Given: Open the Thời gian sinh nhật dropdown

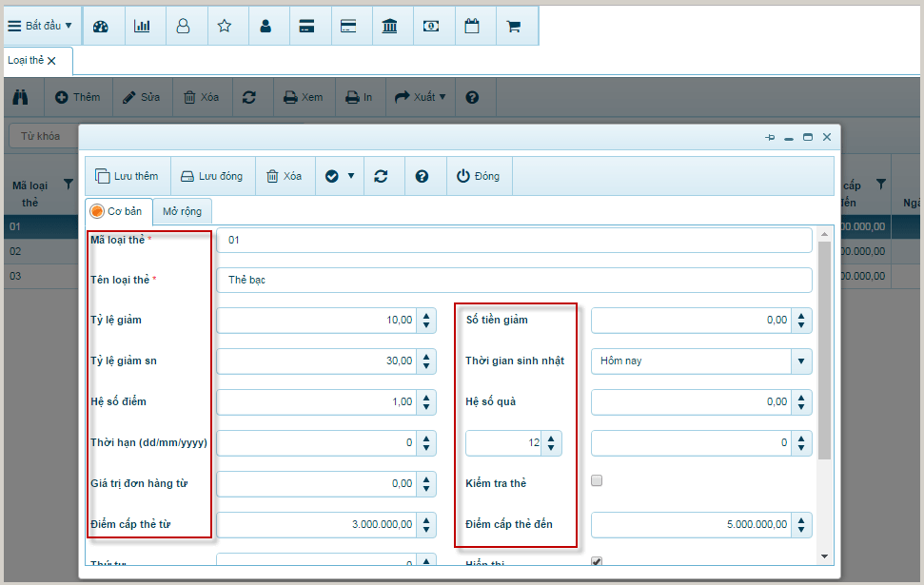Looking at the screenshot, I should pyautogui.click(x=801, y=361).
